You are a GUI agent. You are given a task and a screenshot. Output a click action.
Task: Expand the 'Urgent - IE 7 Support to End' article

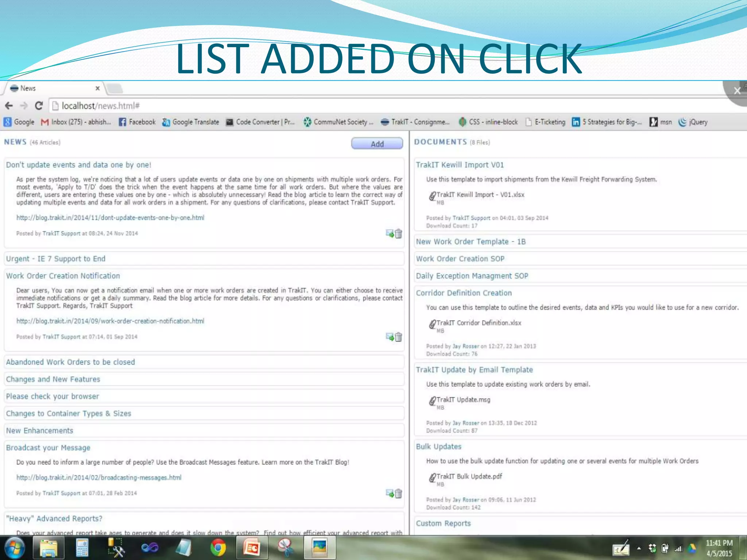click(56, 259)
